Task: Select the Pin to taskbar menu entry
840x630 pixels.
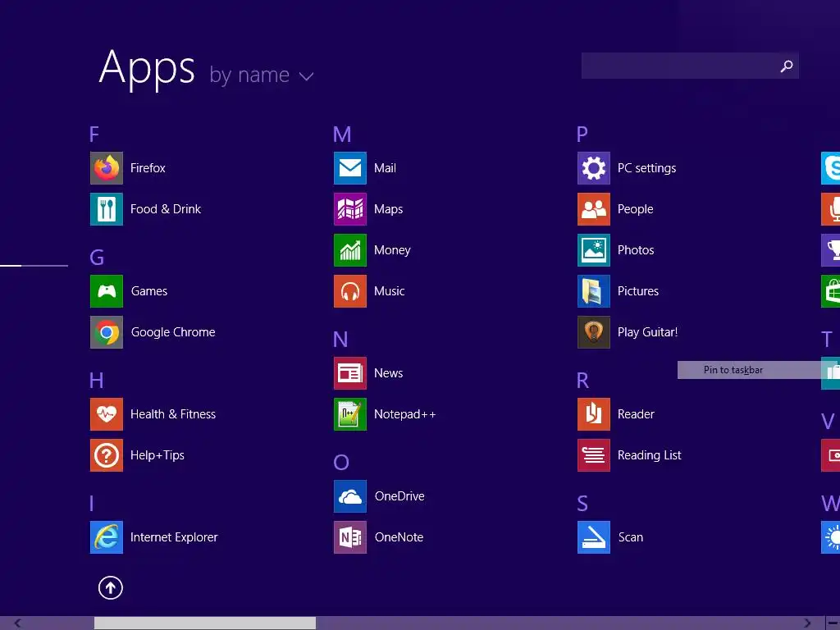Action: [749, 370]
